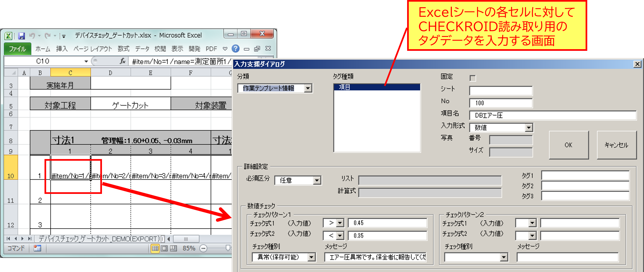
Task: Expand チェック種別 異常(保存可能) dropdown
Action: [x=311, y=257]
